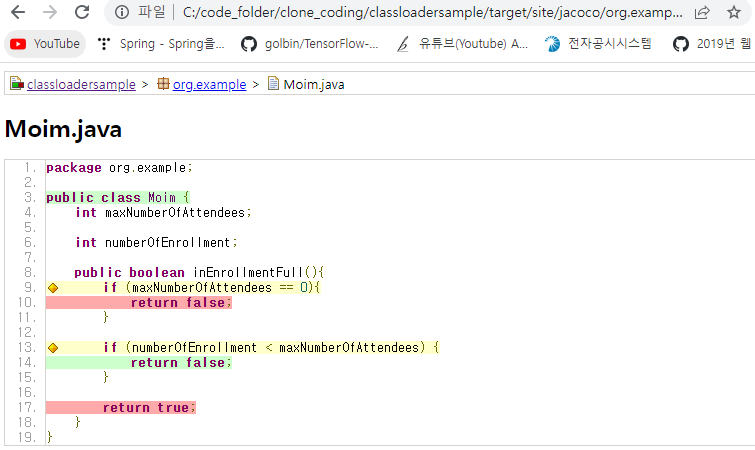Click line number 1
The width and height of the screenshot is (755, 450).
point(30,167)
